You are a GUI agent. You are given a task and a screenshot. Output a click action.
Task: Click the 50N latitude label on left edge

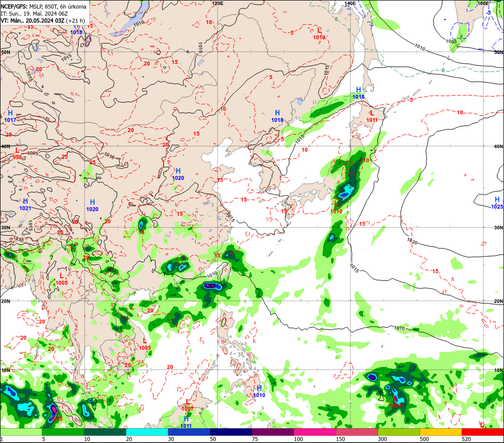pyautogui.click(x=6, y=52)
